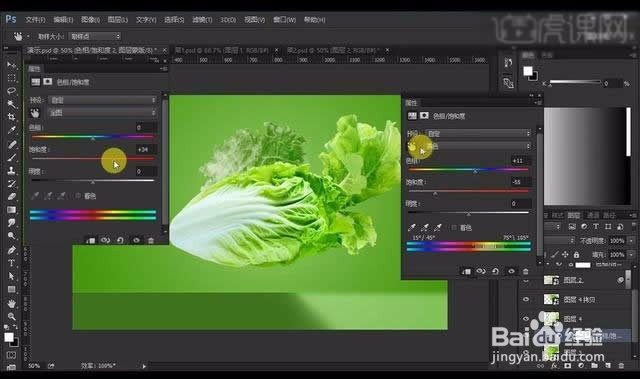Open the 文件 (File) menu
This screenshot has height=379, width=640.
(x=35, y=20)
